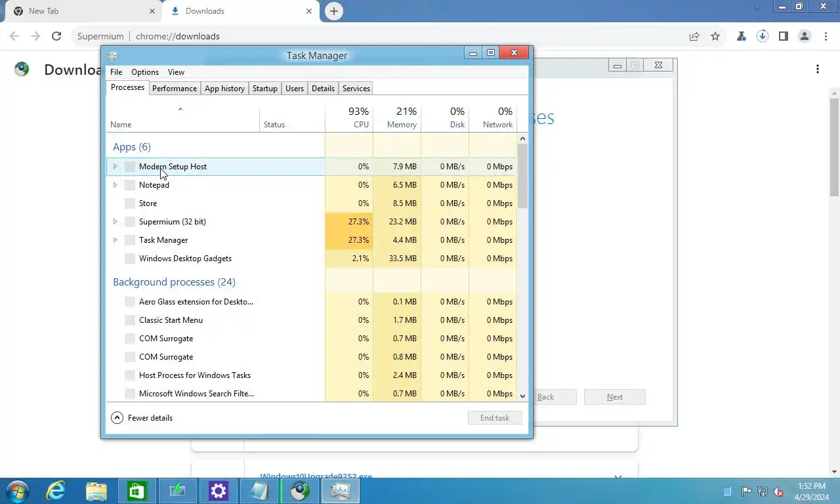The width and height of the screenshot is (840, 504).
Task: Switch to the Performance tab
Action: click(x=175, y=89)
